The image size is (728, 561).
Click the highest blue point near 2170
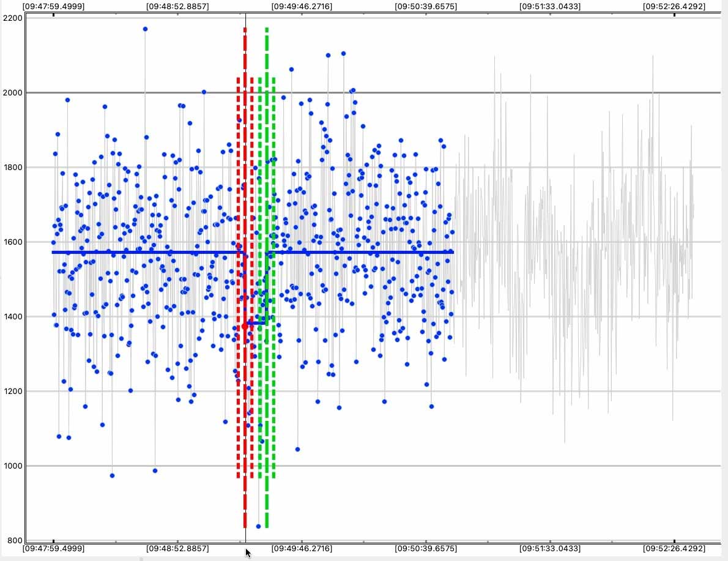click(x=146, y=29)
